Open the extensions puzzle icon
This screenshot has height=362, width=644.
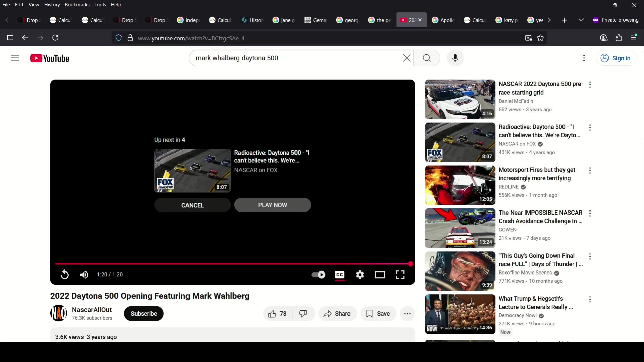(619, 38)
